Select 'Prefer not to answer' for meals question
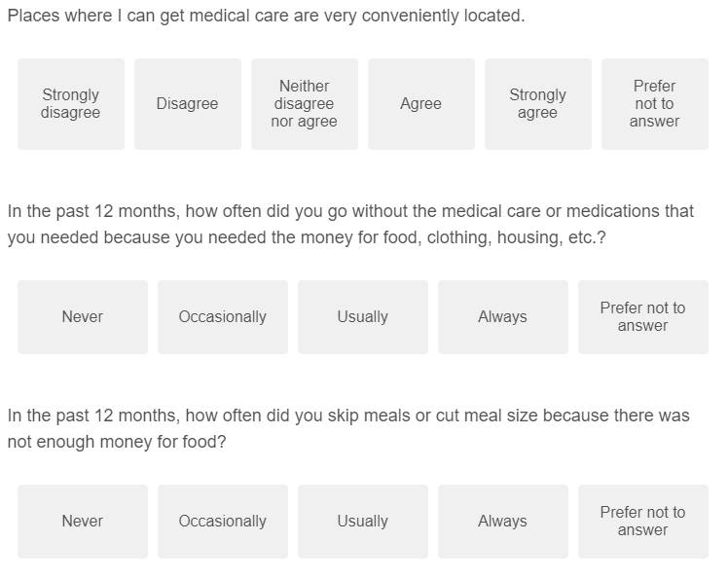728x579 pixels. pos(643,522)
